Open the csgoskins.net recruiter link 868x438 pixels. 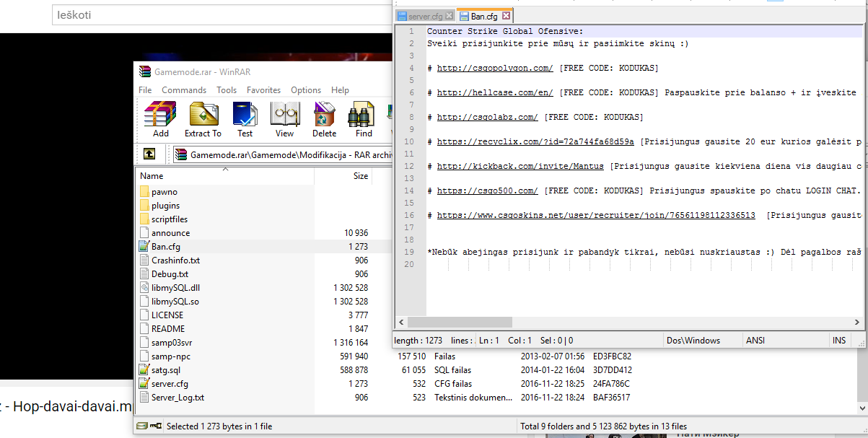pyautogui.click(x=596, y=215)
